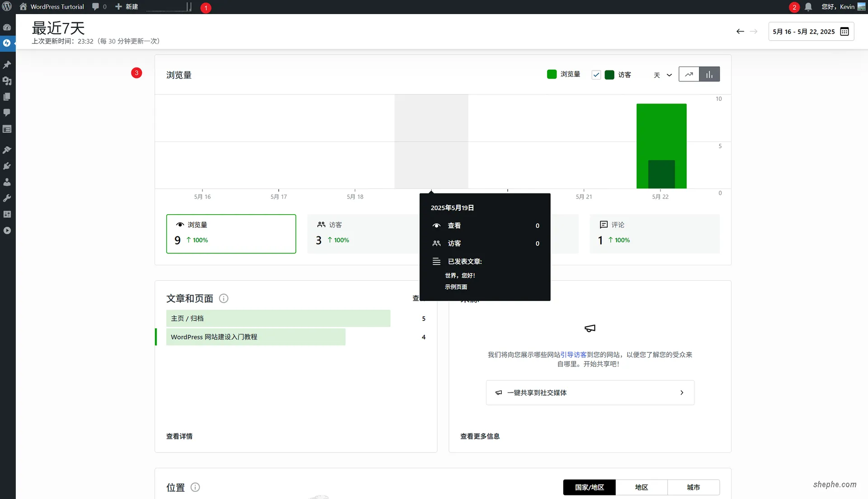Switch the chart to bar view

click(x=709, y=74)
